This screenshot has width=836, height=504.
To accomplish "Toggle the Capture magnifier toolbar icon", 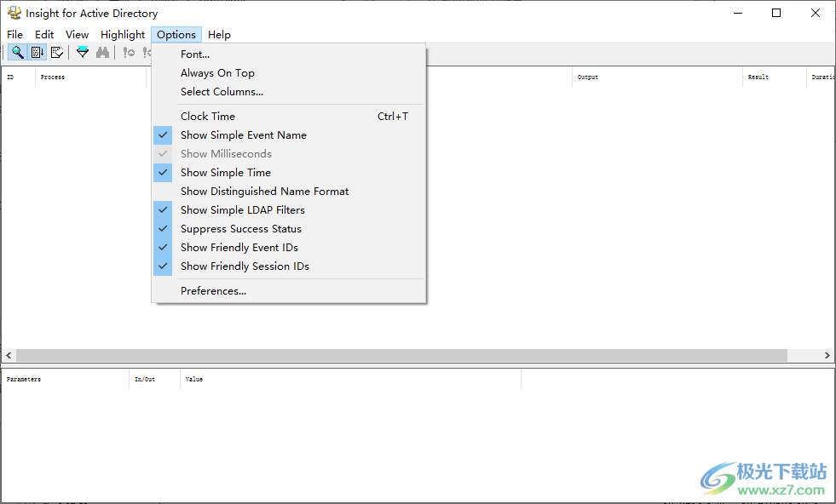I will tap(18, 52).
